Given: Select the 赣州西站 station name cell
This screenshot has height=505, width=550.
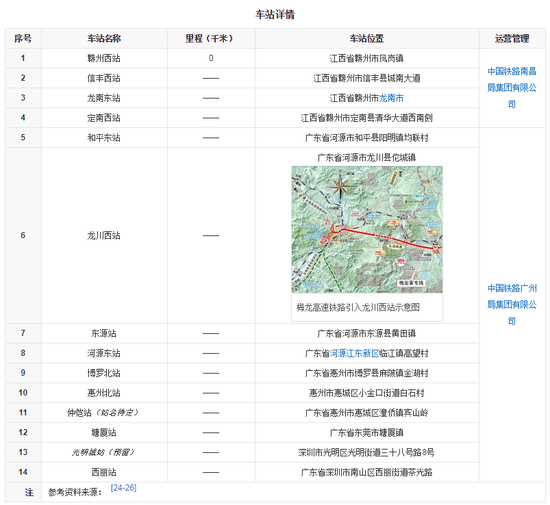Looking at the screenshot, I should (104, 58).
